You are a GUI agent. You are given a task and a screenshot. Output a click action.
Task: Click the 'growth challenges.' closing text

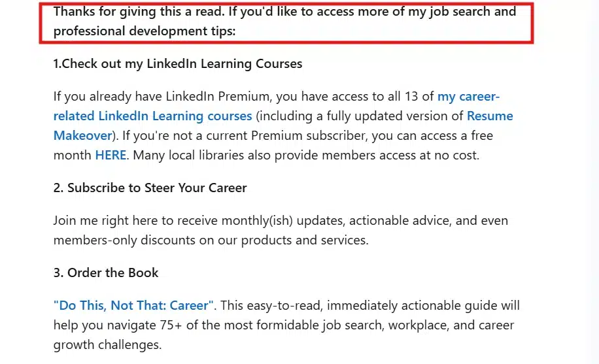(107, 345)
